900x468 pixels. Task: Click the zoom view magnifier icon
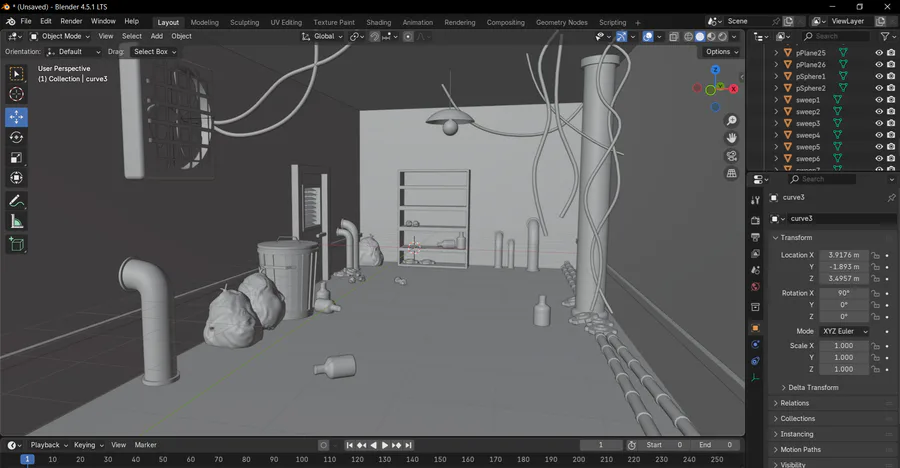(731, 121)
